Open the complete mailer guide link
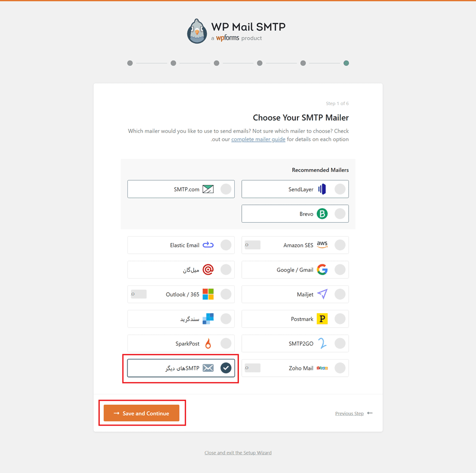The width and height of the screenshot is (476, 473). click(258, 139)
